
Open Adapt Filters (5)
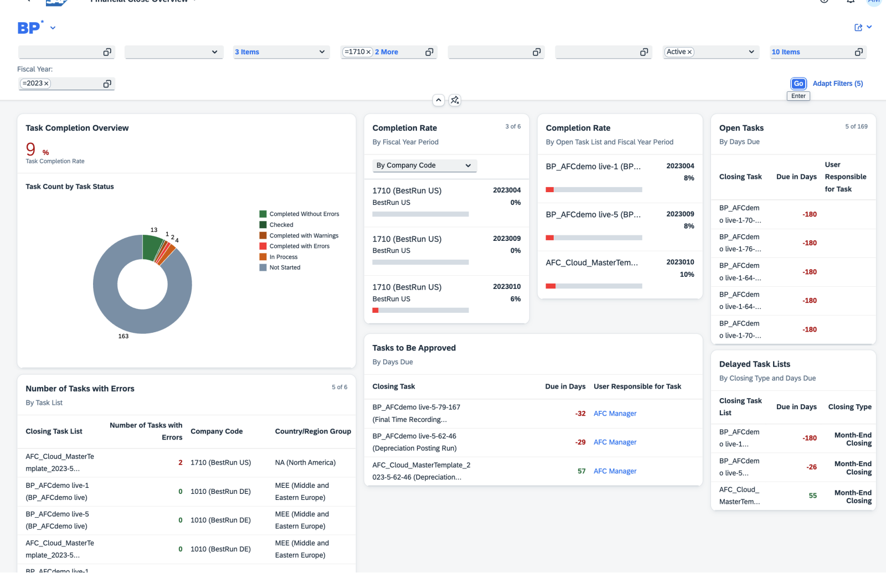tap(837, 84)
